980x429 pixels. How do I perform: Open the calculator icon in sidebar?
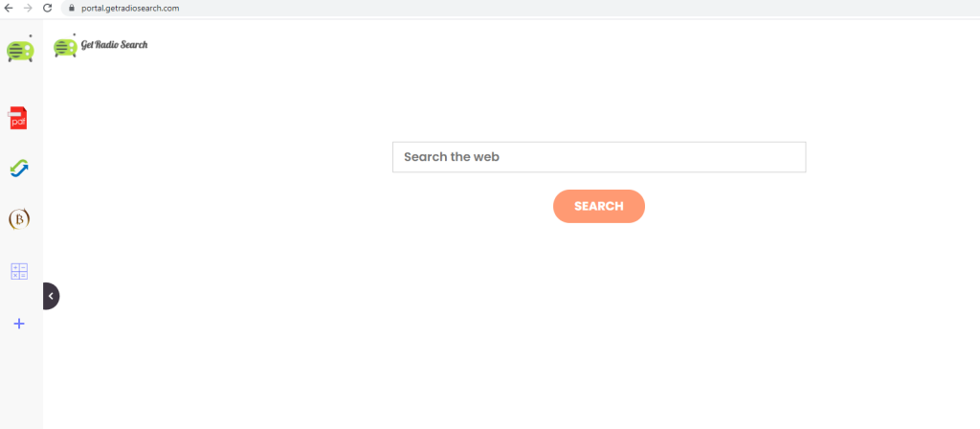[x=19, y=271]
